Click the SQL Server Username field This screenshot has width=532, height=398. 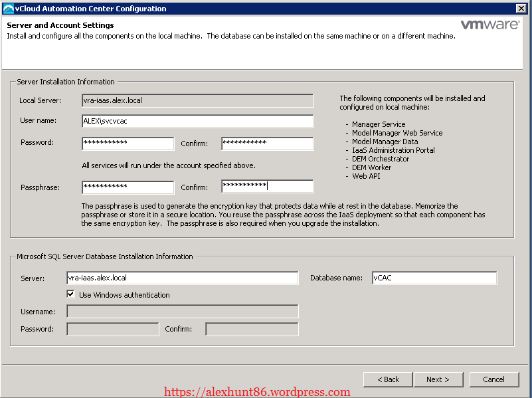[183, 312]
